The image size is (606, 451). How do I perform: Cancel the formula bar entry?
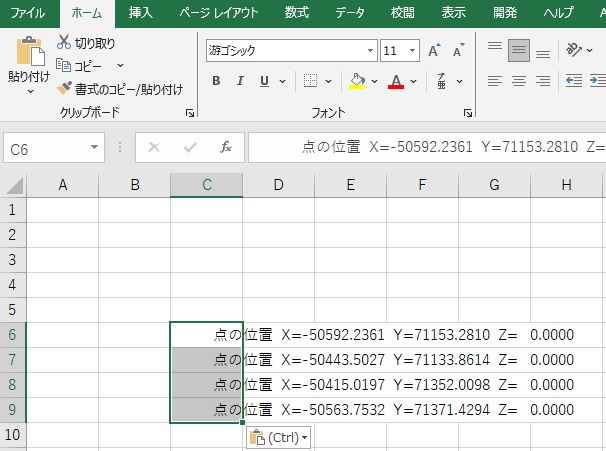[x=154, y=147]
